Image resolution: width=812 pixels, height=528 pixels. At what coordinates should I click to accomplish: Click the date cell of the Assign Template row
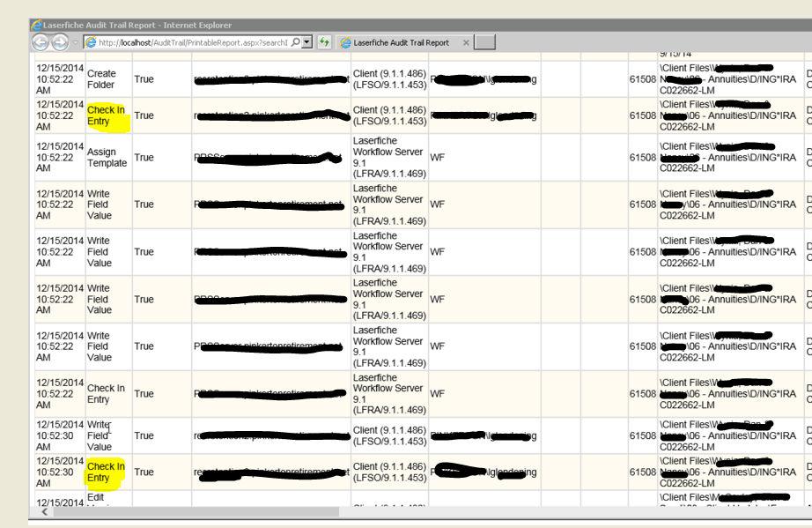60,158
